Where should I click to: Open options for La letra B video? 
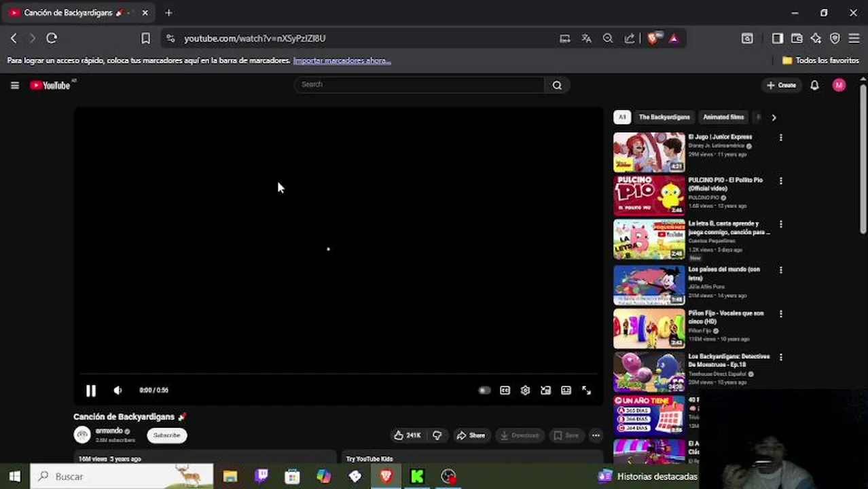click(x=780, y=224)
